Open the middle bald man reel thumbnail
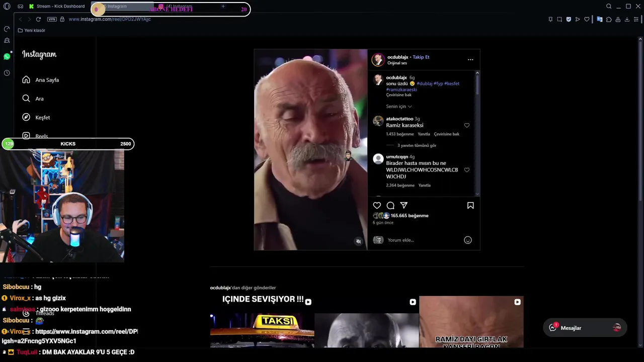Screen dimensions: 644x362 [366, 322]
